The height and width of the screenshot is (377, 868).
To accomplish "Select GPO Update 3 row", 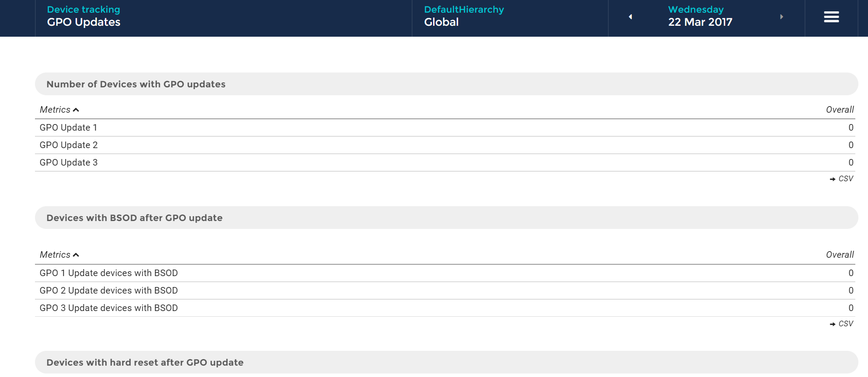I will coord(445,163).
